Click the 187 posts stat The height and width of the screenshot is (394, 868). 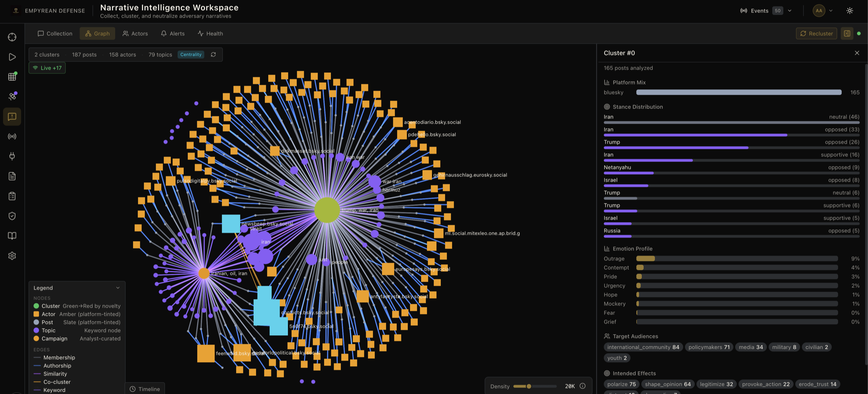(84, 55)
